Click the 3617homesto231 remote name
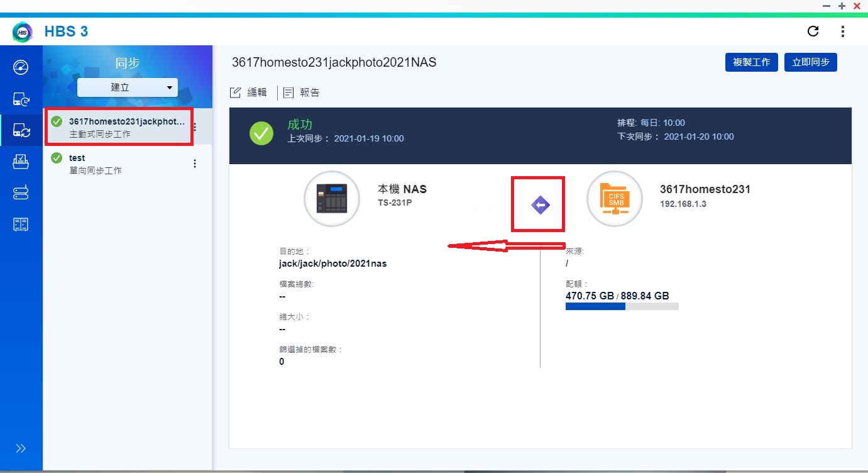The width and height of the screenshot is (868, 473). pyautogui.click(x=705, y=189)
